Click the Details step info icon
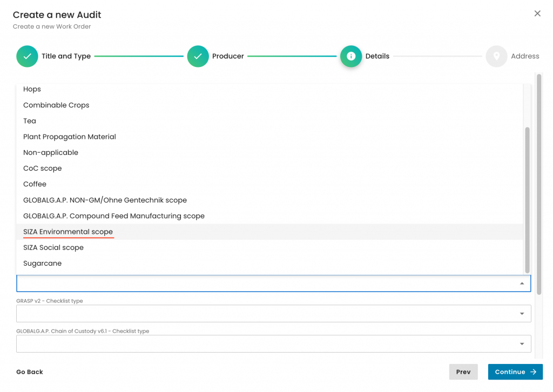Viewport: 553px width, 392px height. click(x=351, y=56)
